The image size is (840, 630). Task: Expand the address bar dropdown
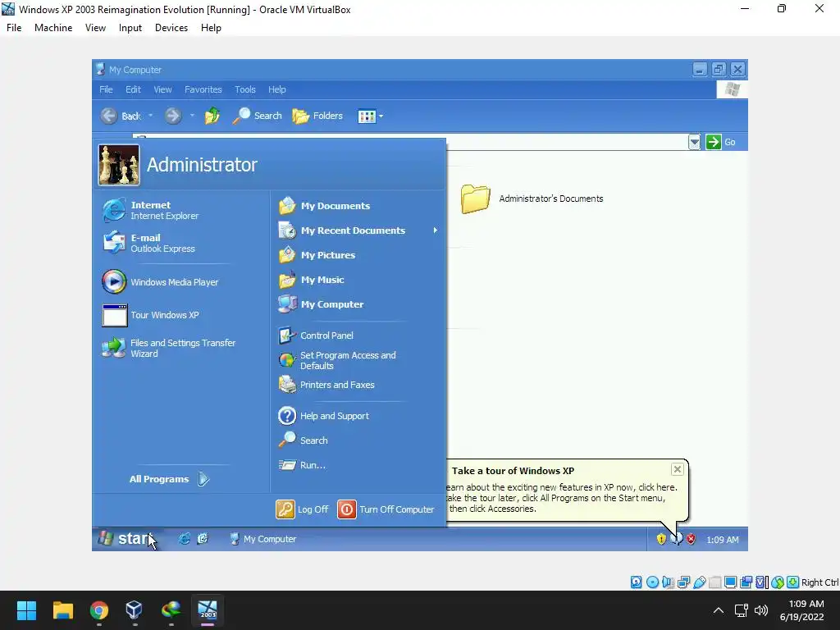[694, 142]
